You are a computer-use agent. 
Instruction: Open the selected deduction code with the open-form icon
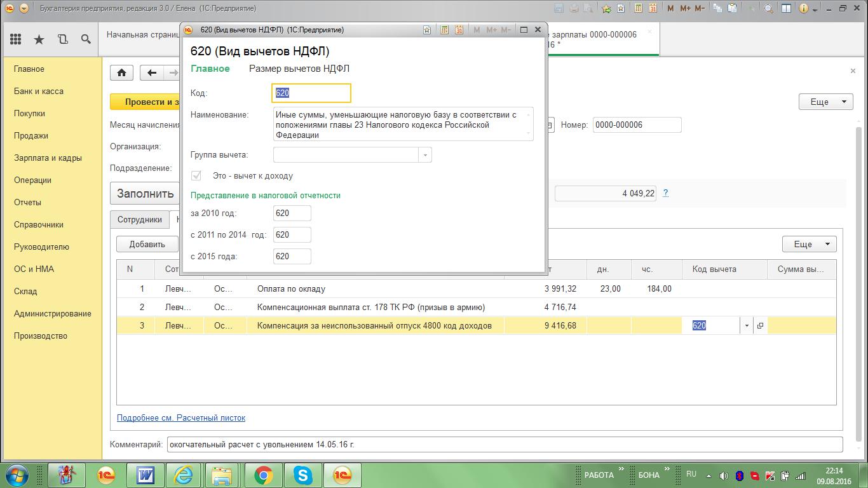pyautogui.click(x=760, y=325)
